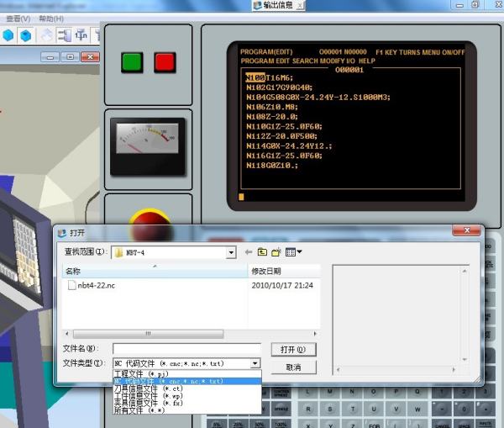
Task: Expand the NBT-4 look-in folder dropdown
Action: click(230, 252)
